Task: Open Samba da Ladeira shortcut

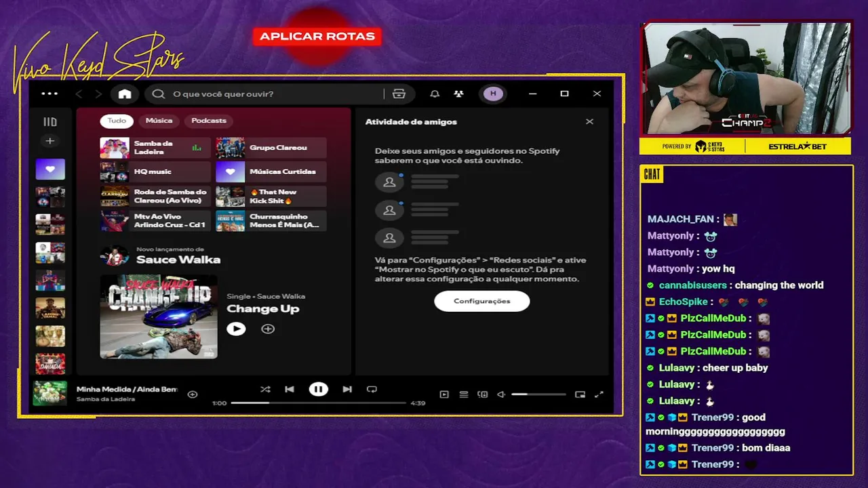Action: [155, 148]
